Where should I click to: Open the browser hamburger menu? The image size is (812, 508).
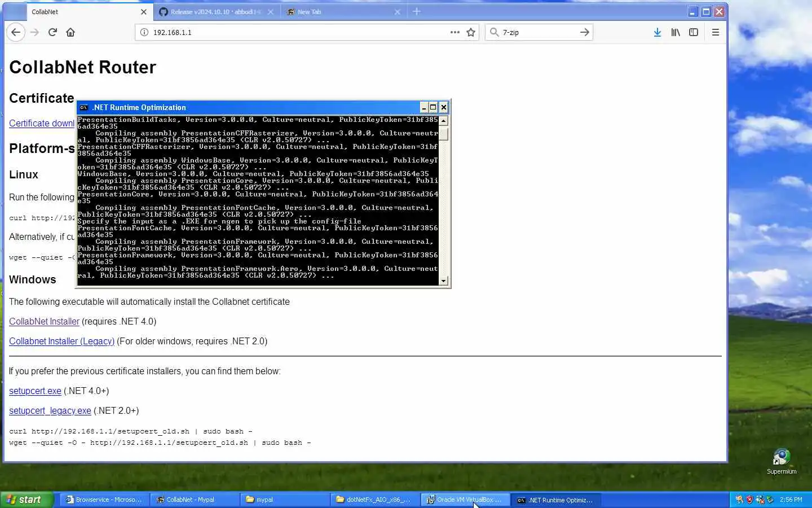coord(716,32)
